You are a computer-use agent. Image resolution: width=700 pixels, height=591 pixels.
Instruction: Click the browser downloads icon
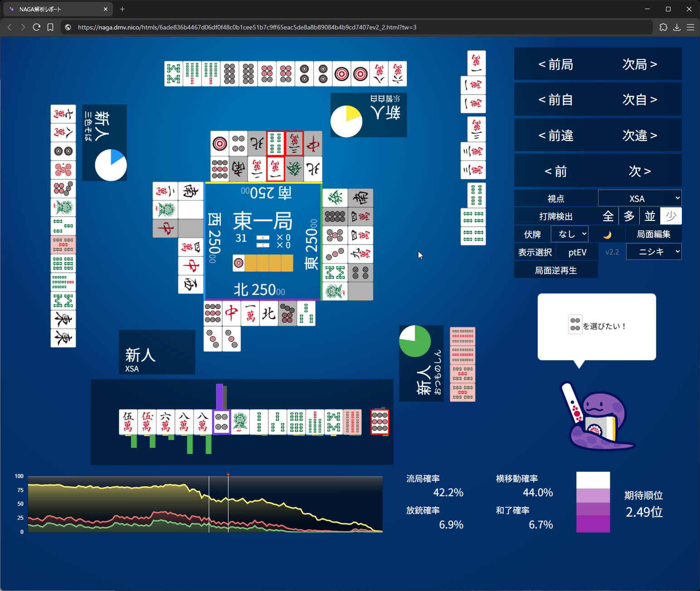coord(677,27)
